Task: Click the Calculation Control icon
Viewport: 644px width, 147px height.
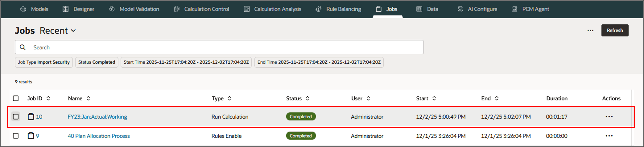Action: (176, 9)
